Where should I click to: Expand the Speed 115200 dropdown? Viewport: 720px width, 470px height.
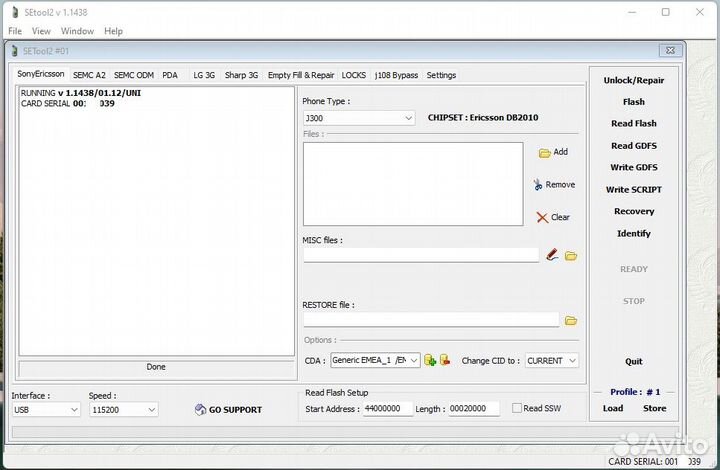tap(124, 409)
